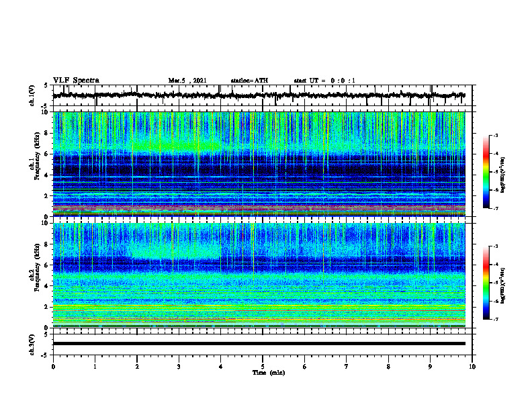Click tick label "3" on the Time axis
The width and height of the screenshot is (532, 411).
[179, 367]
